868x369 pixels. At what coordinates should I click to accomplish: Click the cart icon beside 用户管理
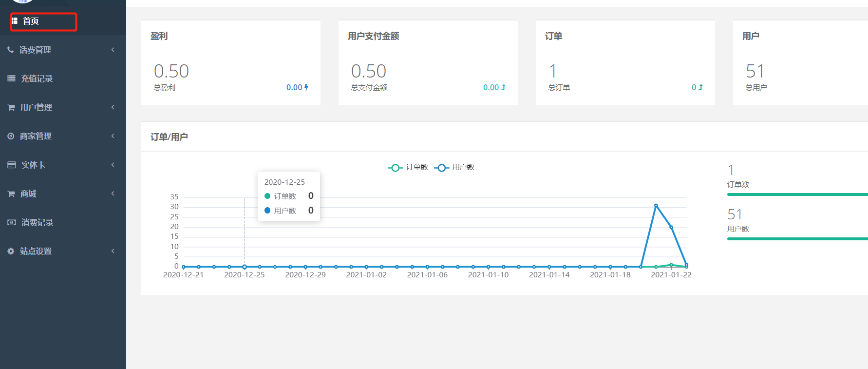click(11, 107)
